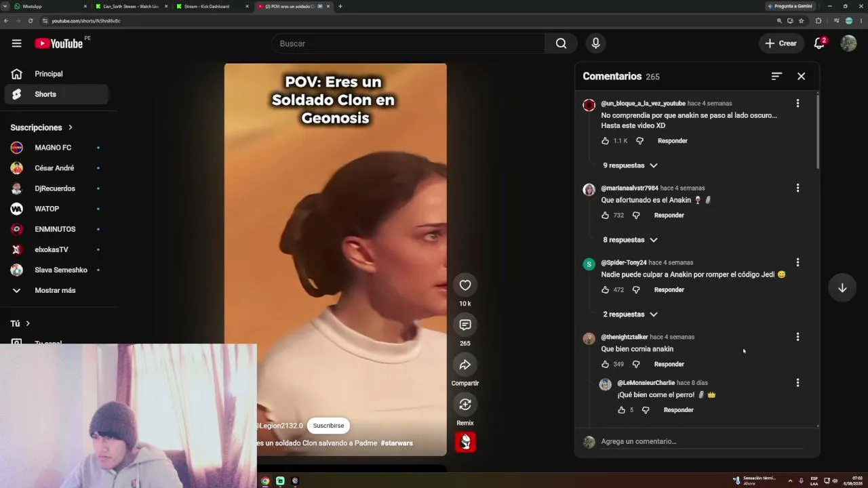Expand the Suscripciones section
Viewport: 868px width, 488px height.
tap(41, 127)
